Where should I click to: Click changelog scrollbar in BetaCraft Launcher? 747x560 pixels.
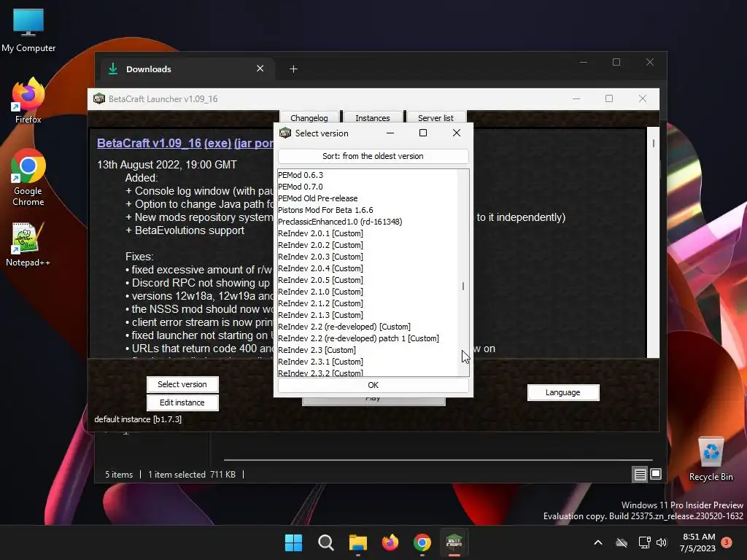(653, 143)
